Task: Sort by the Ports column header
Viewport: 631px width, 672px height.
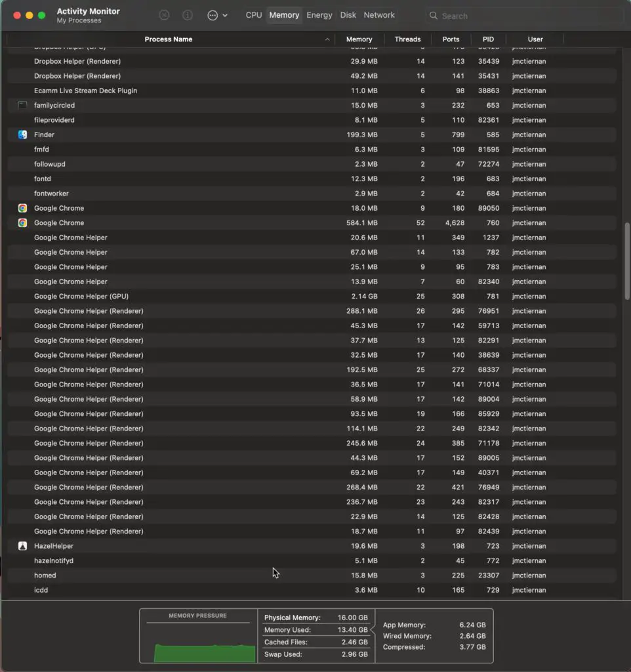Action: point(451,39)
